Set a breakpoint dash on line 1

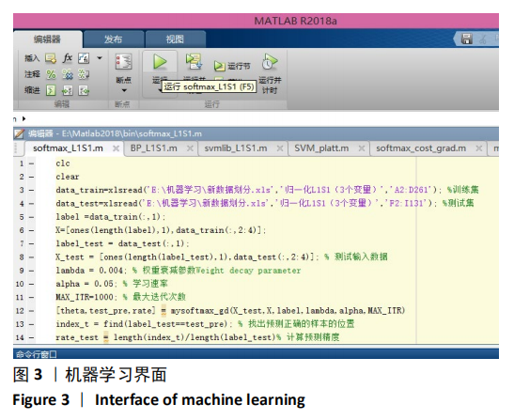point(31,163)
